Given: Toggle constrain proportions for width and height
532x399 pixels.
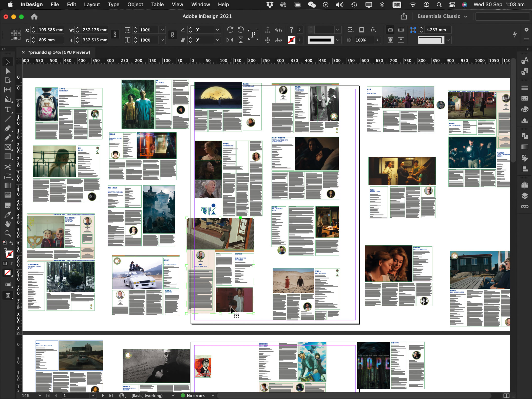Looking at the screenshot, I should (x=115, y=35).
